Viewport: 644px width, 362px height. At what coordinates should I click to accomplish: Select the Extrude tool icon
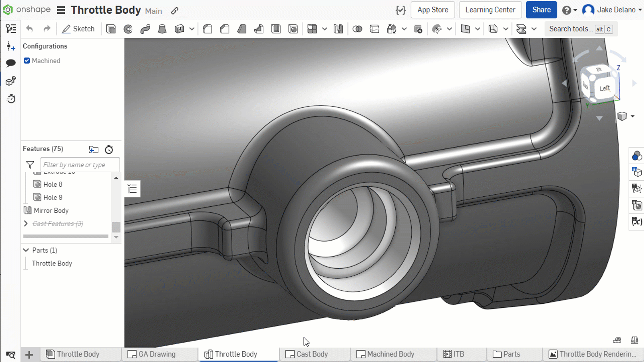111,29
